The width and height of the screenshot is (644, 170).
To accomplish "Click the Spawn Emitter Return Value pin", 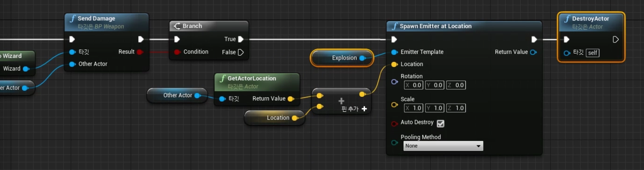I will (x=533, y=52).
